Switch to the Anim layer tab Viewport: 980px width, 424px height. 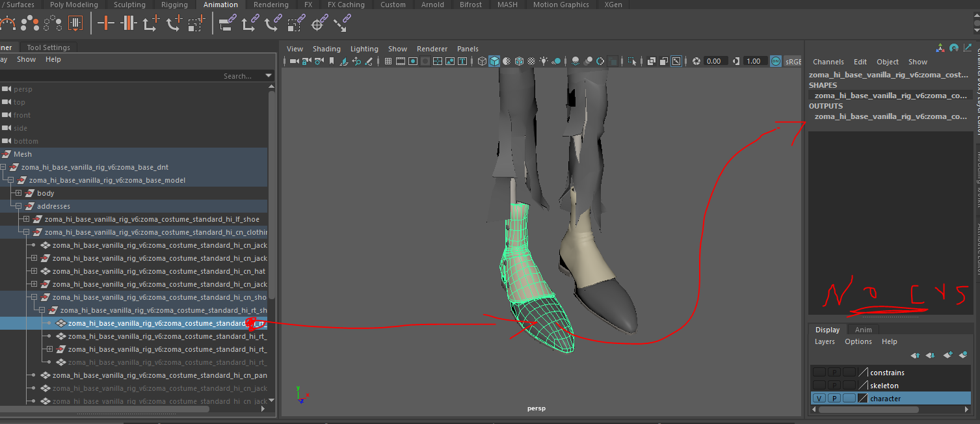point(863,330)
